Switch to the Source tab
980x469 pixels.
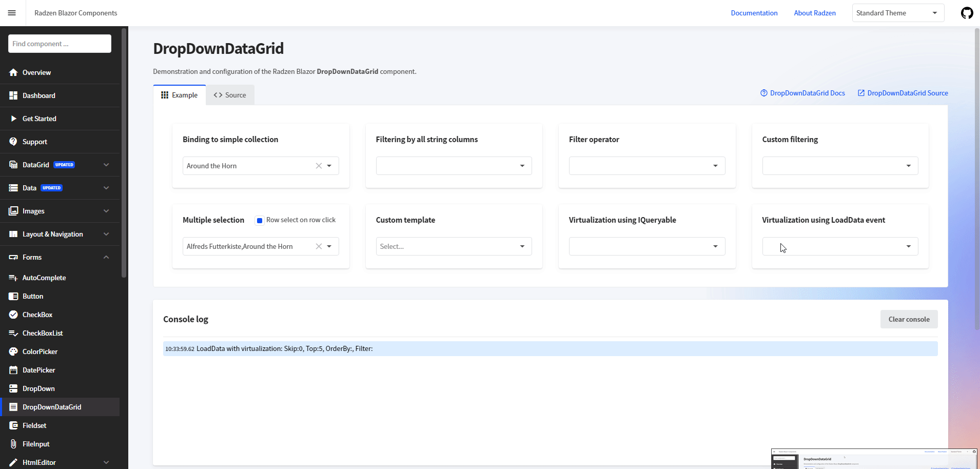230,95
